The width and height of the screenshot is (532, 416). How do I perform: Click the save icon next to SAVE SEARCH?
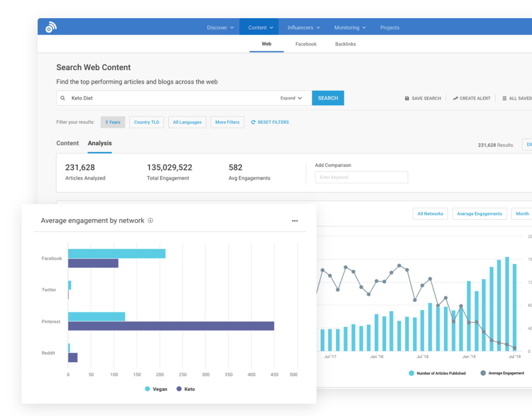pyautogui.click(x=406, y=98)
